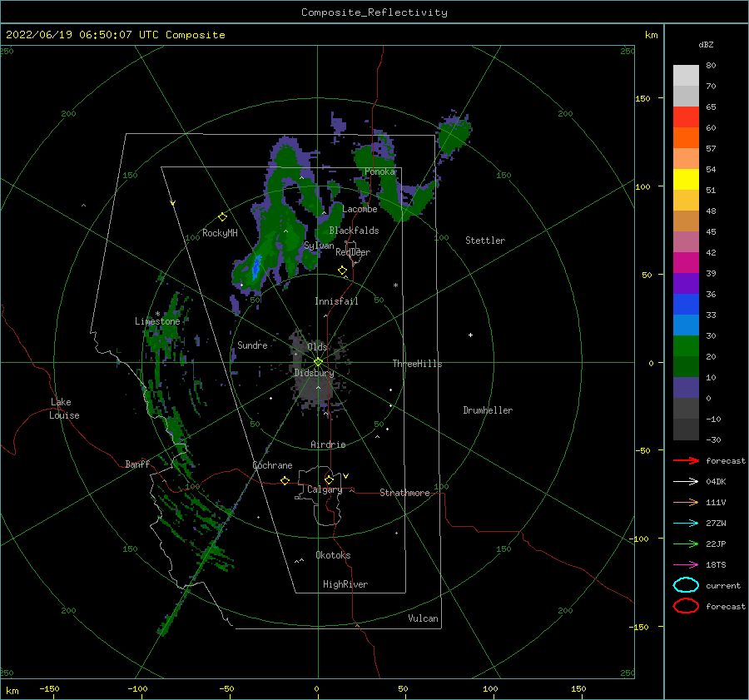
Task: Pick the bright green swatch between 30 and 20
Action: coord(686,346)
